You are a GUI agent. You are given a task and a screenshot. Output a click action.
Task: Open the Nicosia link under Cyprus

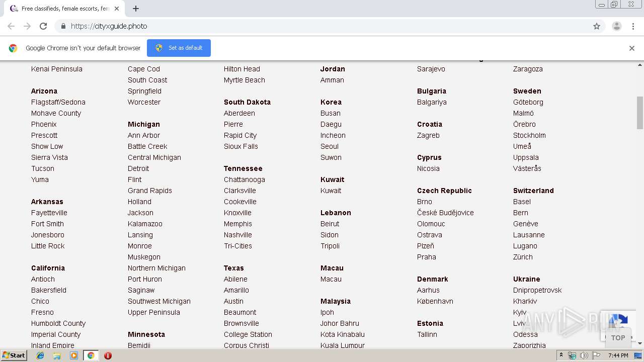pos(428,168)
